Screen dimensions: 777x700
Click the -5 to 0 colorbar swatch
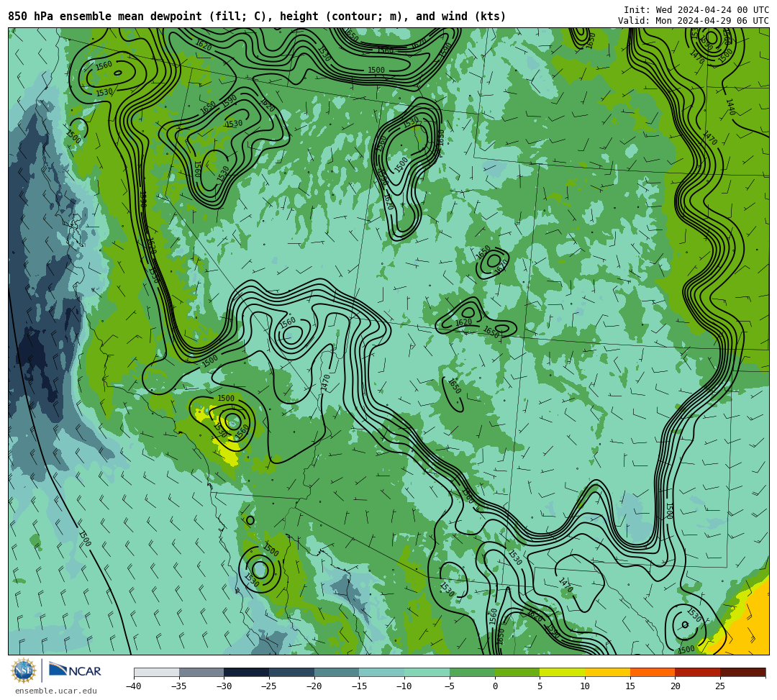472,672
